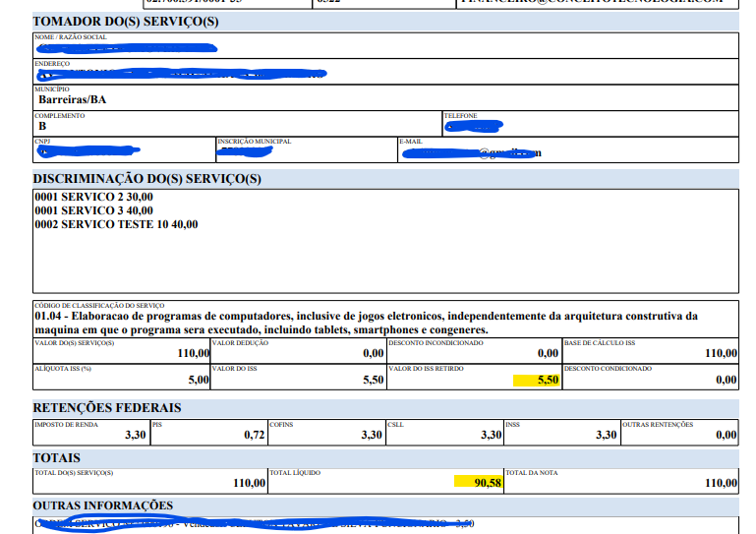
Task: Click the CSLL label
Action: (395, 425)
